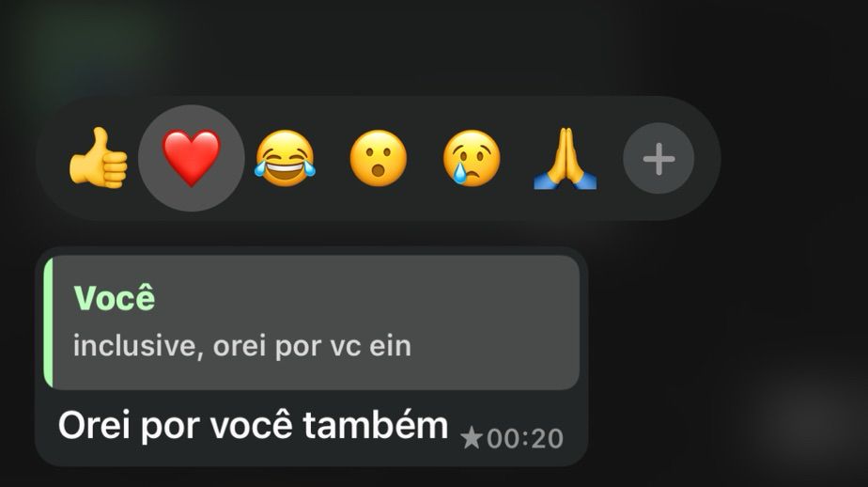The height and width of the screenshot is (487, 868).
Task: Click the 00:20 message timestamp
Action: pos(525,439)
